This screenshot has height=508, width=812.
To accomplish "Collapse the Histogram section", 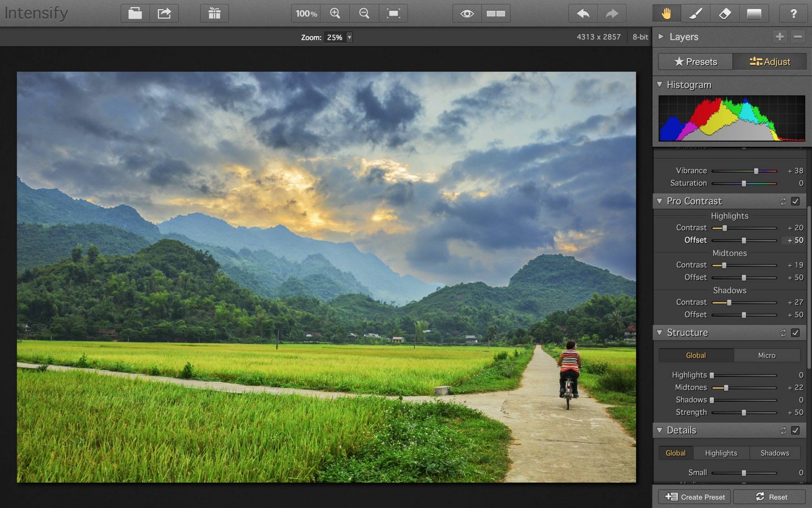I will [660, 85].
